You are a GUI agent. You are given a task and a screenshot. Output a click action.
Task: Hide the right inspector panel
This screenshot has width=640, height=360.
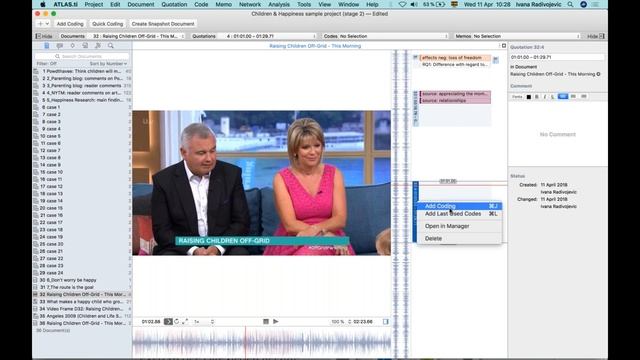coord(596,36)
